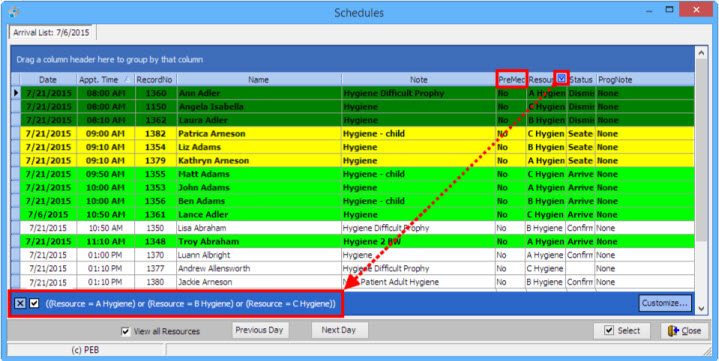Click the 09:00 AM appointment time

[105, 134]
